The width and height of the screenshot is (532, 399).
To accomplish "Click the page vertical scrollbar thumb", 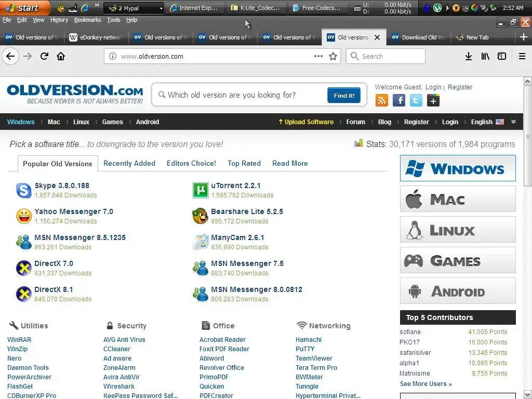I will 528,136.
